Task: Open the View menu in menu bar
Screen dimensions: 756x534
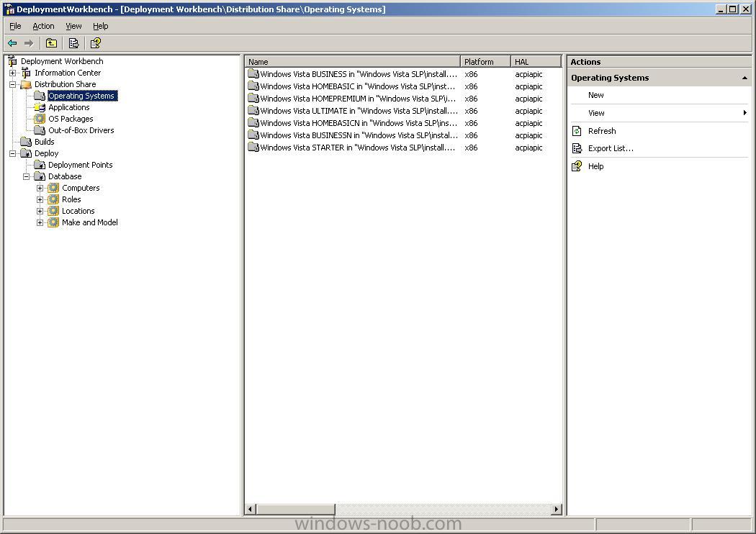Action: tap(73, 26)
